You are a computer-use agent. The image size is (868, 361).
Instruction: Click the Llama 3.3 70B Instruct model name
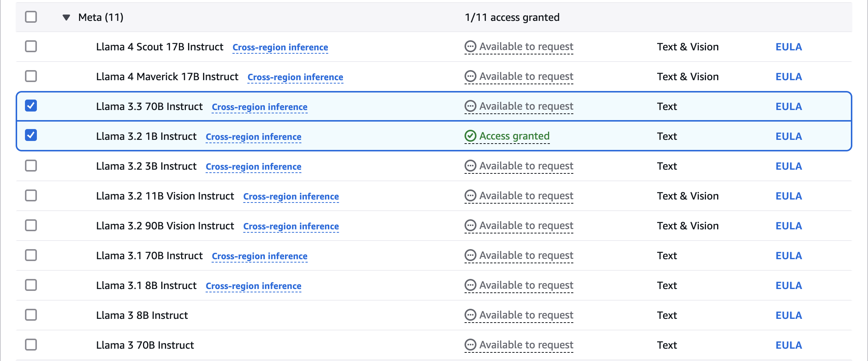(149, 107)
